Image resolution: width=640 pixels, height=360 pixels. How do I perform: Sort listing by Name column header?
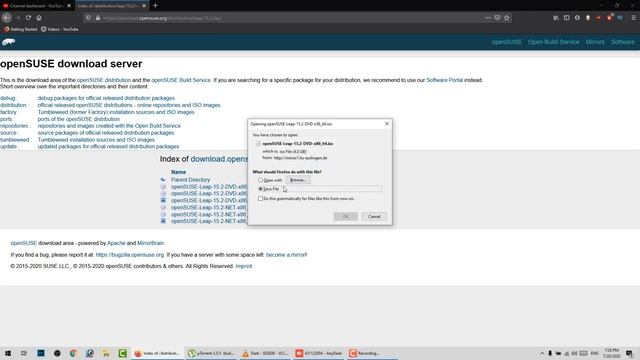[178, 172]
